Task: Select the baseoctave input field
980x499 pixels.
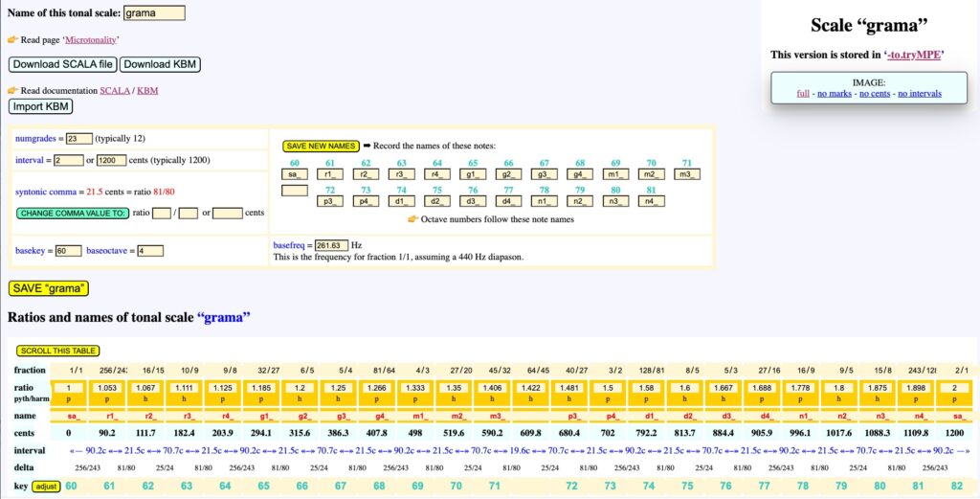Action: click(150, 251)
